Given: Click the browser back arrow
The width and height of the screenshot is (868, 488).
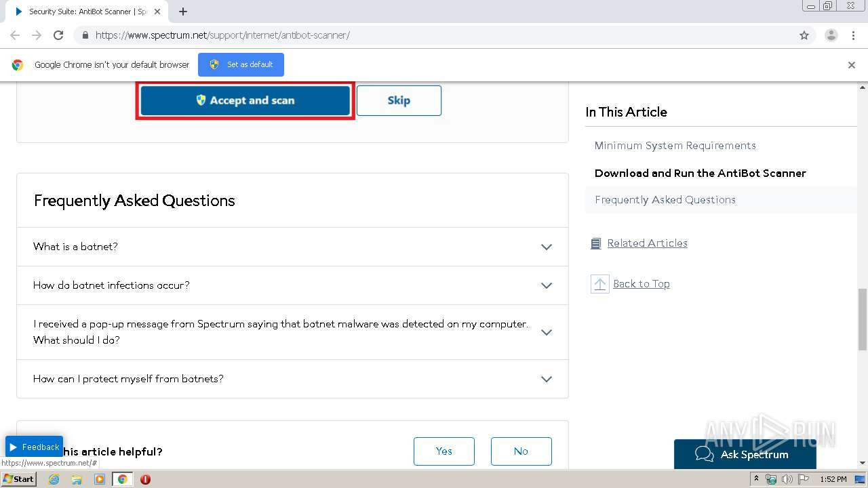Looking at the screenshot, I should click(x=15, y=35).
